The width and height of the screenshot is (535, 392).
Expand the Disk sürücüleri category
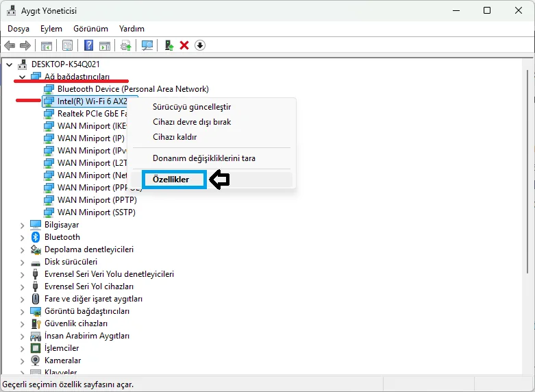[x=22, y=262]
